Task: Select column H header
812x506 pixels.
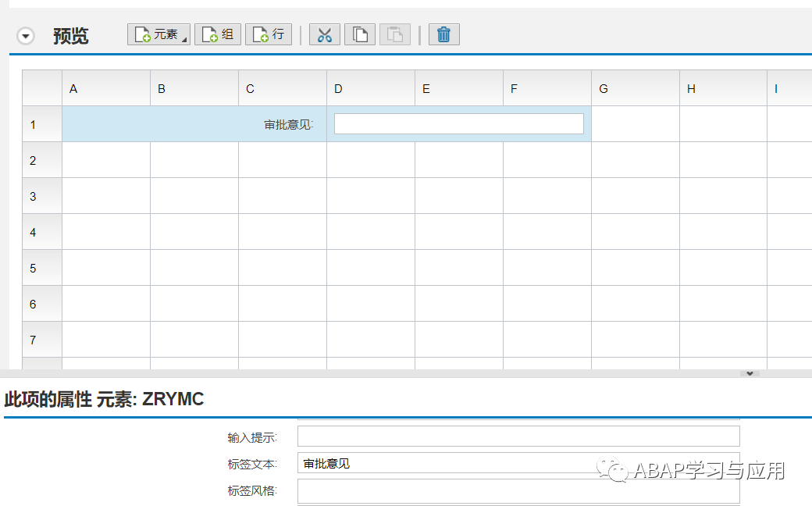Action: [724, 88]
